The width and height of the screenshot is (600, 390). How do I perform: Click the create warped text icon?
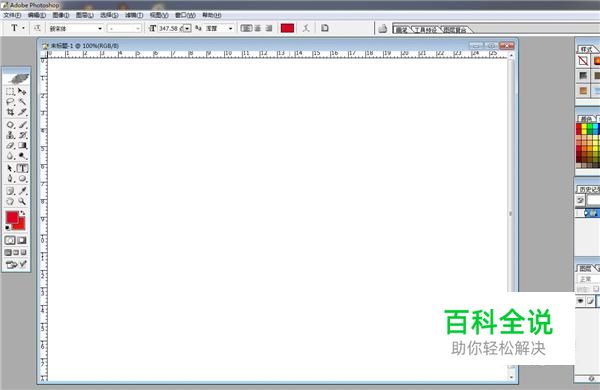click(x=306, y=28)
